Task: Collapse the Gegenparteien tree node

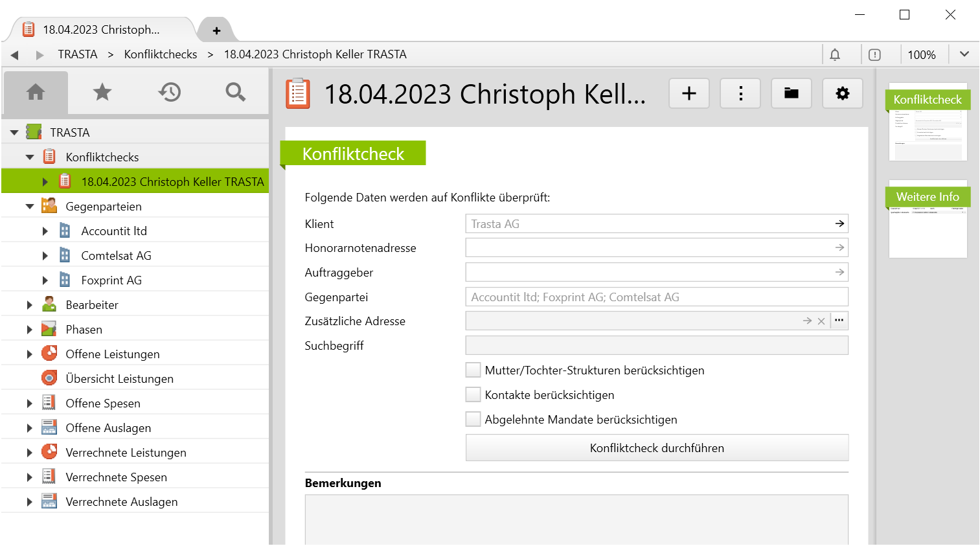Action: coord(30,207)
